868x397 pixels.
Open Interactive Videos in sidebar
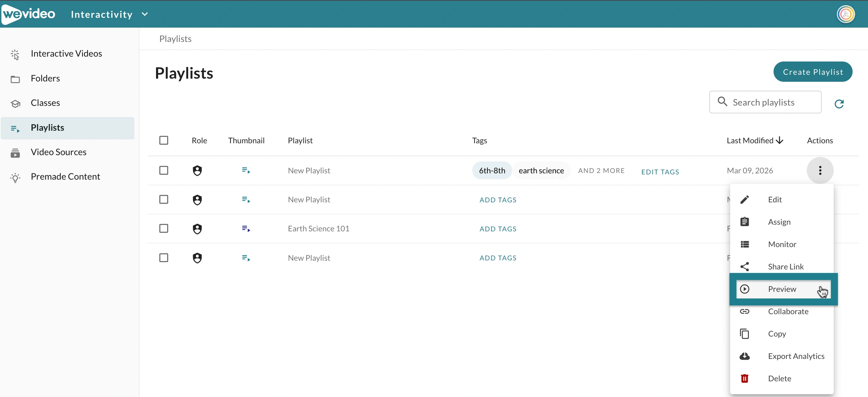68,53
